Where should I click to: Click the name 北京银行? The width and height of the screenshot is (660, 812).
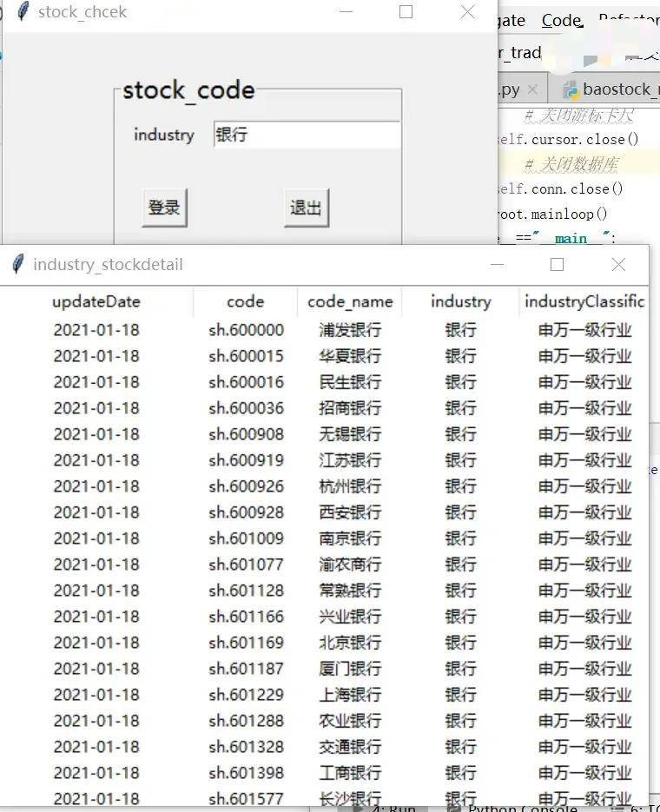[x=351, y=642]
